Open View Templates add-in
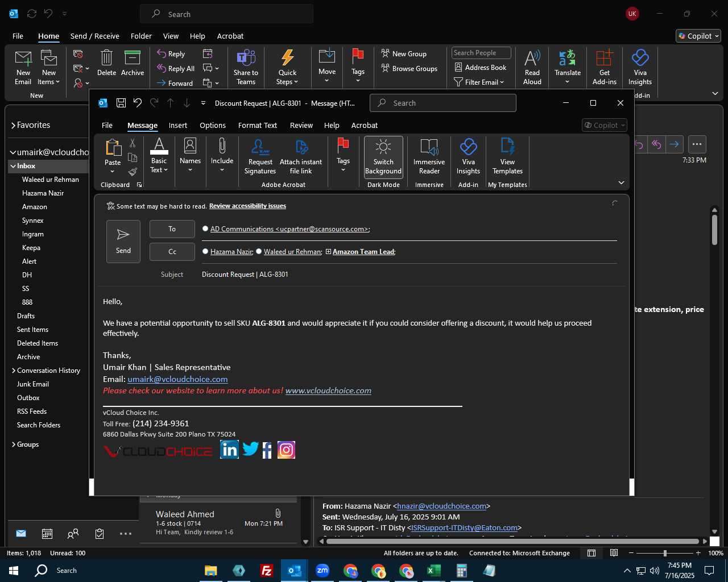Viewport: 728px width, 582px height. [507, 156]
